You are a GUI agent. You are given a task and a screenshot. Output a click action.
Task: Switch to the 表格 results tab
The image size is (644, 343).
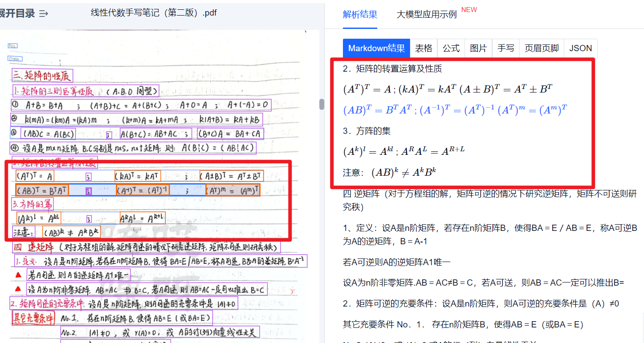(424, 48)
